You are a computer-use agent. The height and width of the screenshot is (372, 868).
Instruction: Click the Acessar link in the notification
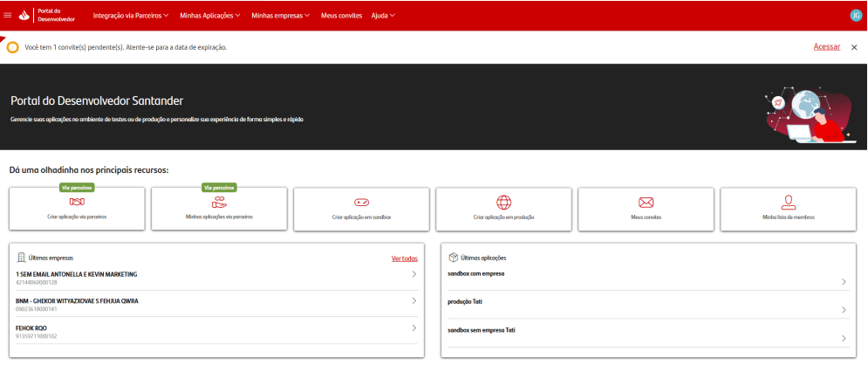(x=826, y=47)
